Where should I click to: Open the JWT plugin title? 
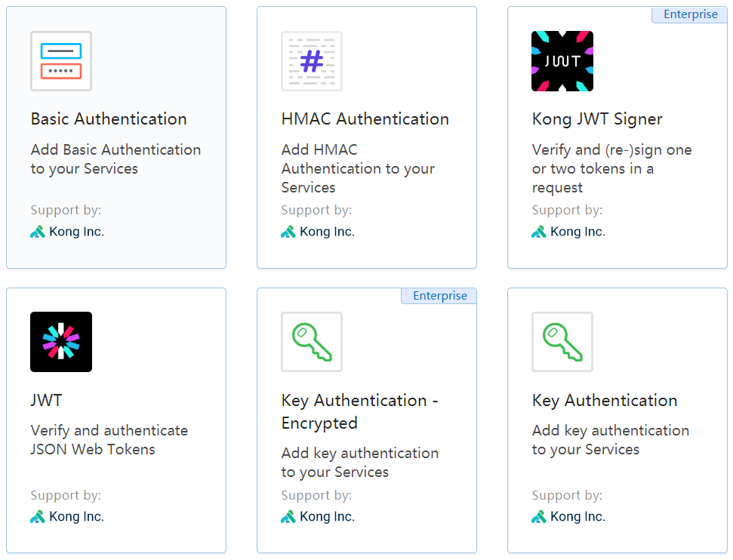(x=46, y=400)
